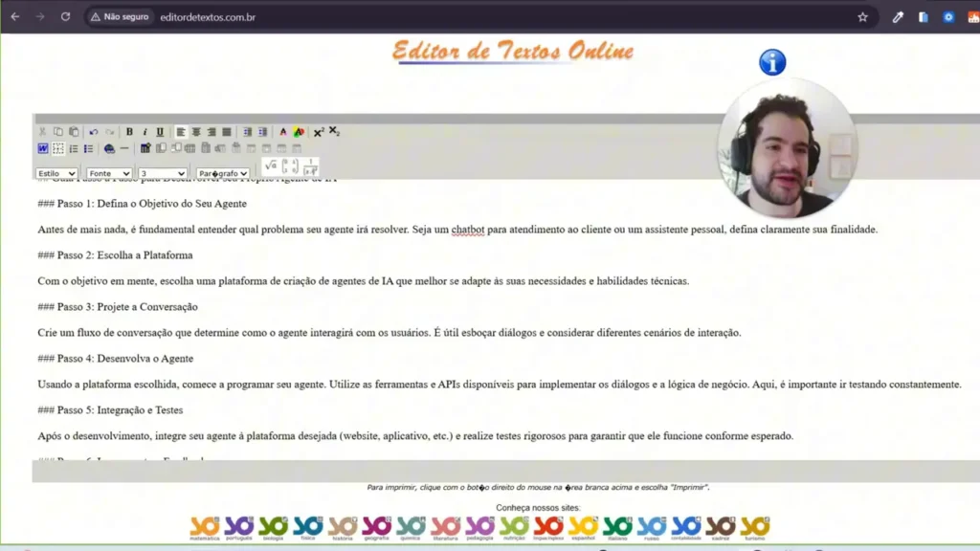Toggle italic formatting on selected text

(x=145, y=131)
